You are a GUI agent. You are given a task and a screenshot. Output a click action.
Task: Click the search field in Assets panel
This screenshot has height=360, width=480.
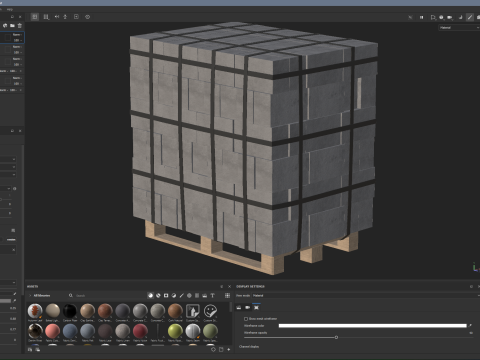click(x=107, y=295)
